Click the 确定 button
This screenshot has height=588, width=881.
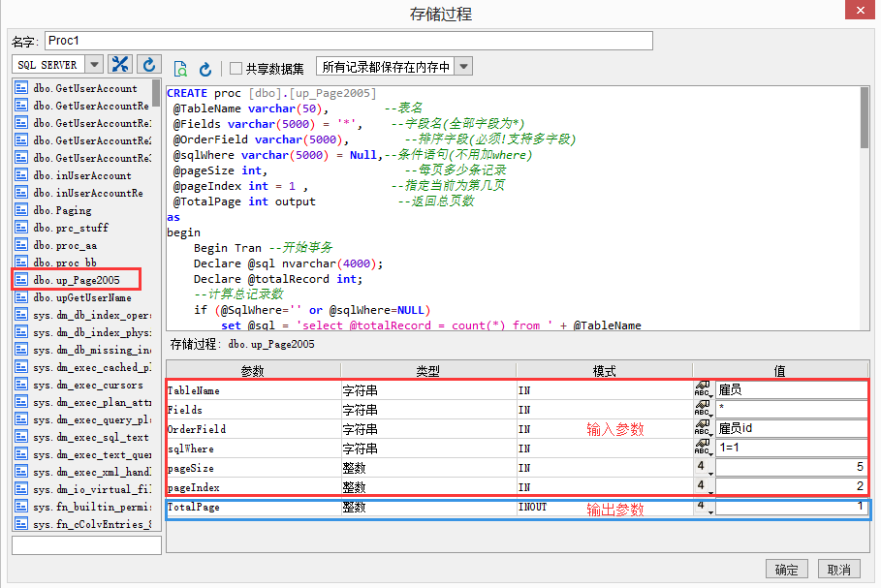click(787, 570)
